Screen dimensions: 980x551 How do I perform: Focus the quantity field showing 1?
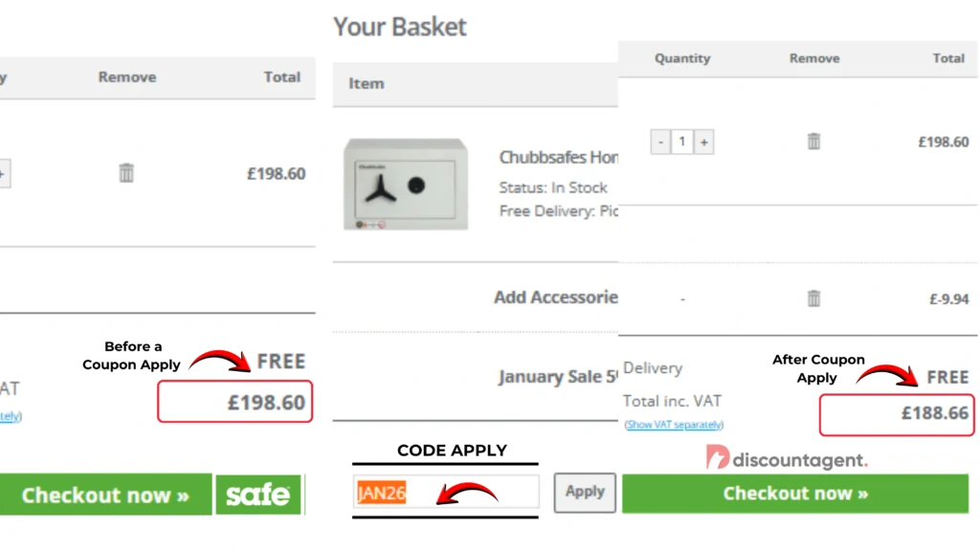681,143
